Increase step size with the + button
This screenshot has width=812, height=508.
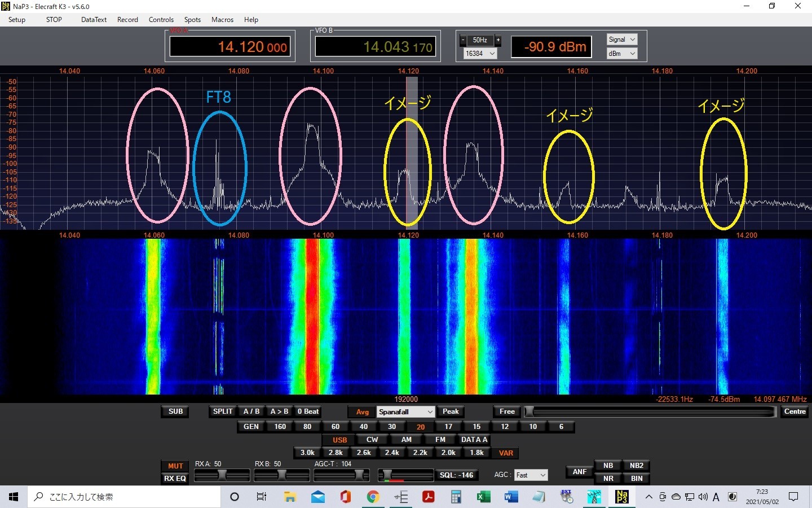point(498,40)
